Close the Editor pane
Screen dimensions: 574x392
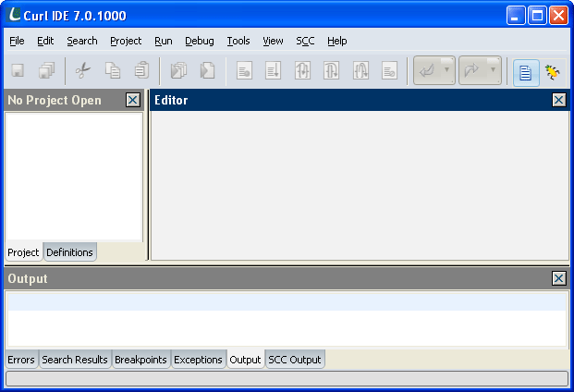click(x=558, y=100)
